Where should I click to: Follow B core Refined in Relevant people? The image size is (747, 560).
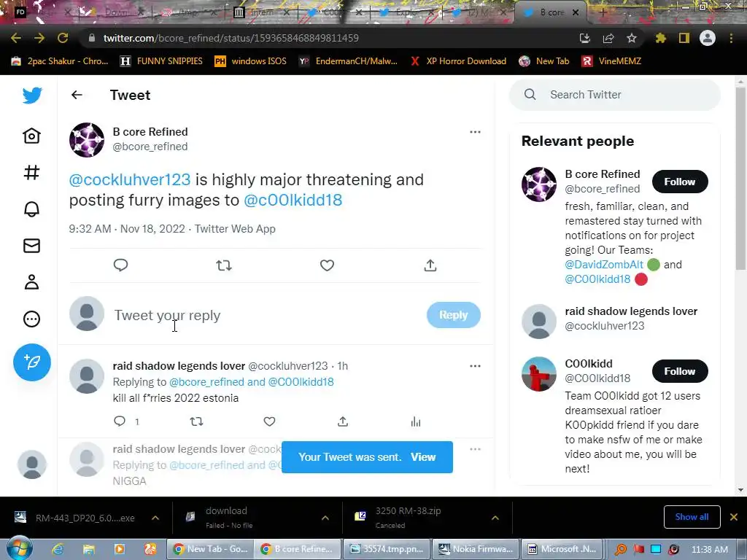pyautogui.click(x=680, y=182)
